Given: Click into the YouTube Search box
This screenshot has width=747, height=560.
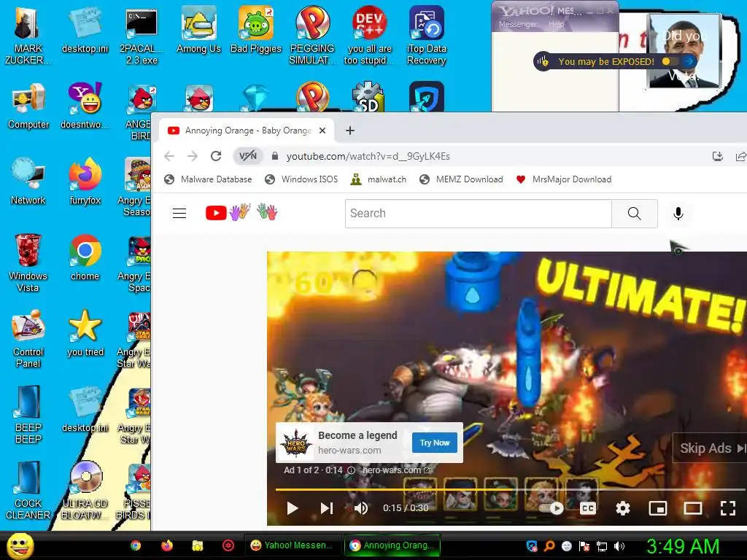Looking at the screenshot, I should (x=479, y=214).
